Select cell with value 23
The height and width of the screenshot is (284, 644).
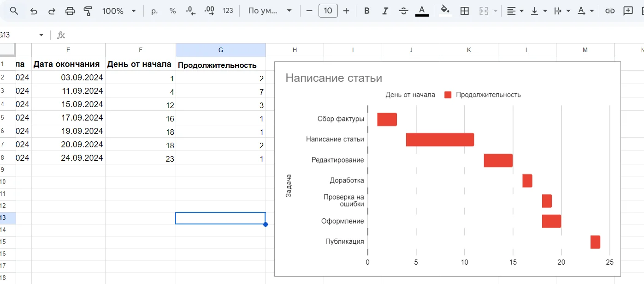click(x=141, y=158)
